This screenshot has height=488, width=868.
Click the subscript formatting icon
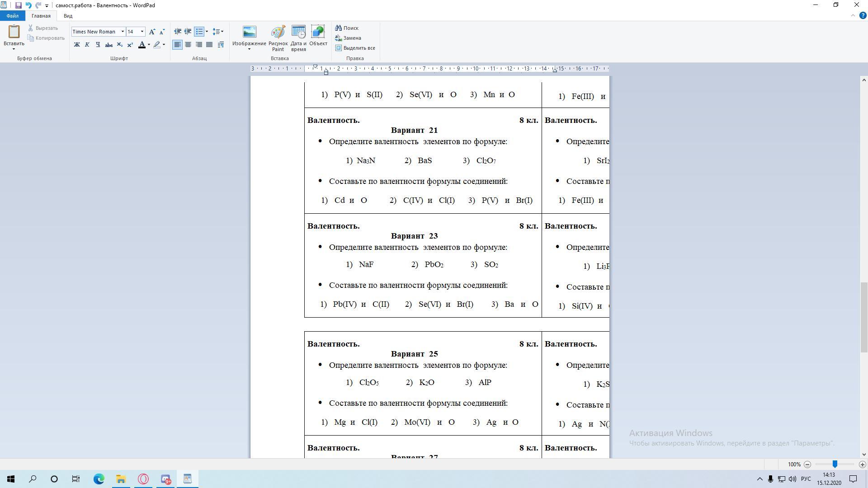pos(119,45)
